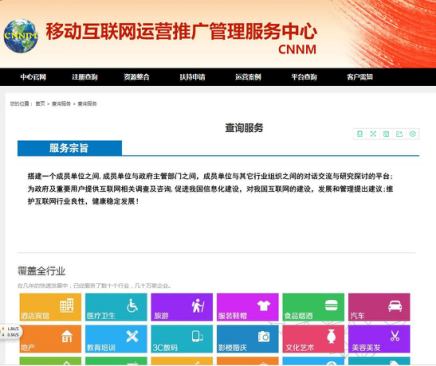Open the 酒店宾馆 hotel industry tile

pyautogui.click(x=50, y=307)
